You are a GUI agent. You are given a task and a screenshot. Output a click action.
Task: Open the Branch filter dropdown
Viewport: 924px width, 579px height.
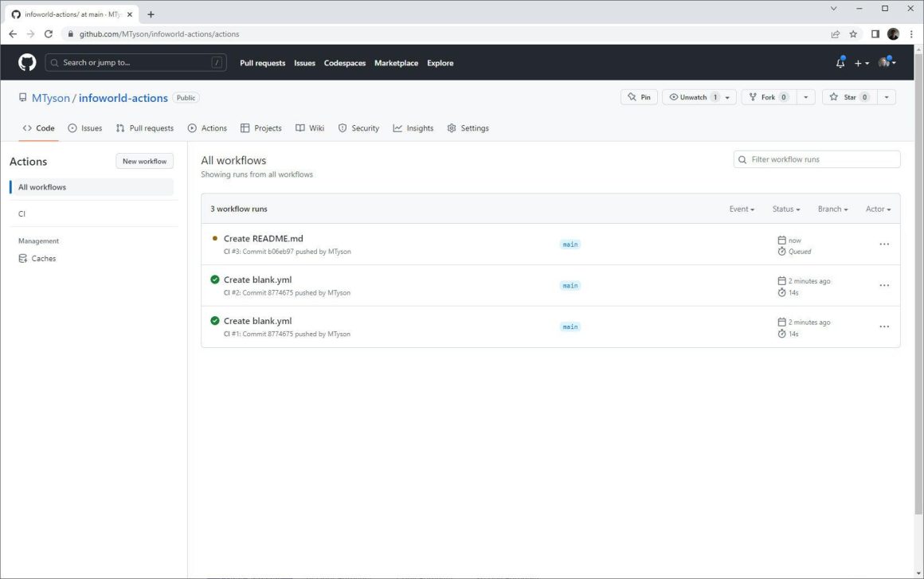click(832, 209)
